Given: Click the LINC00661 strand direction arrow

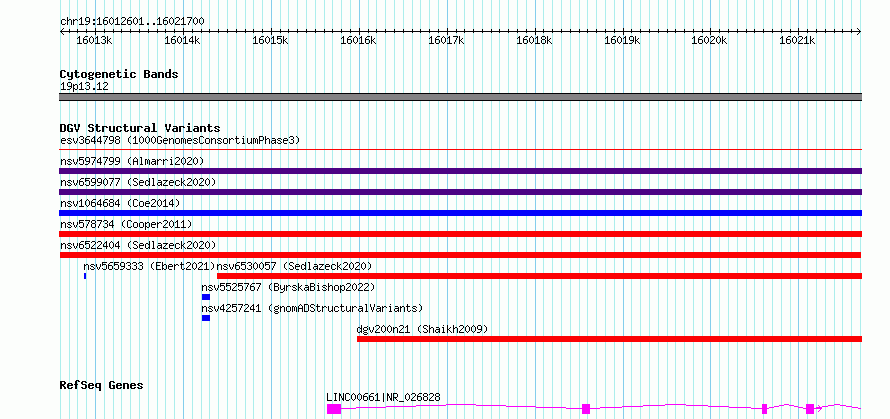Looking at the screenshot, I should click(x=819, y=407).
